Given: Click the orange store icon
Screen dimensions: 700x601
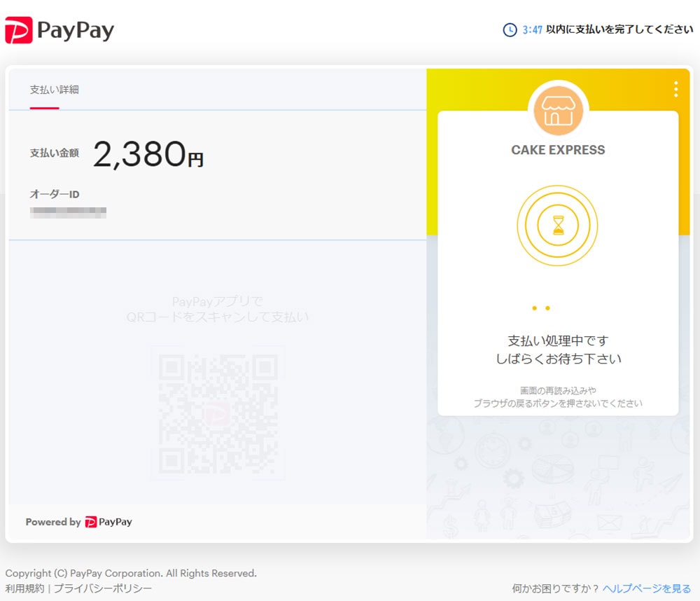Looking at the screenshot, I should point(558,111).
